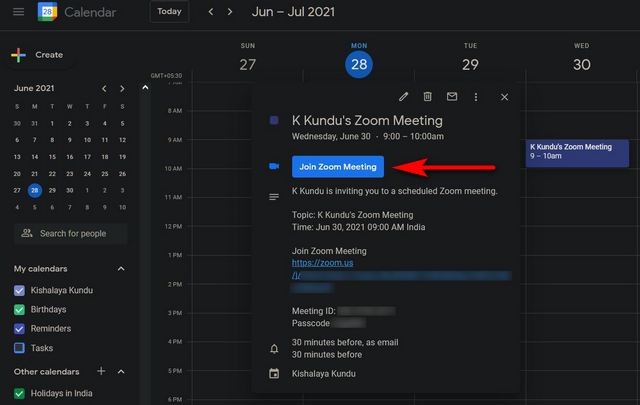Open the zoom.us meeting link
Viewport: 640px width, 405px height.
click(x=322, y=263)
